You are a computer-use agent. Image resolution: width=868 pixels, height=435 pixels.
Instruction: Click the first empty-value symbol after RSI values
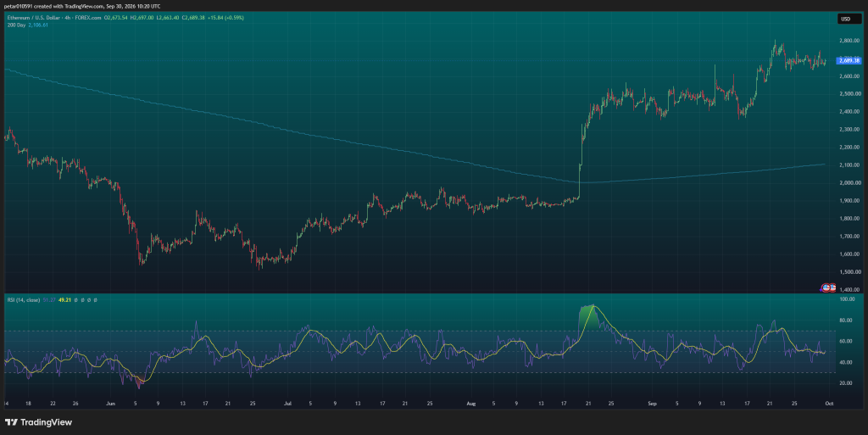coord(75,300)
